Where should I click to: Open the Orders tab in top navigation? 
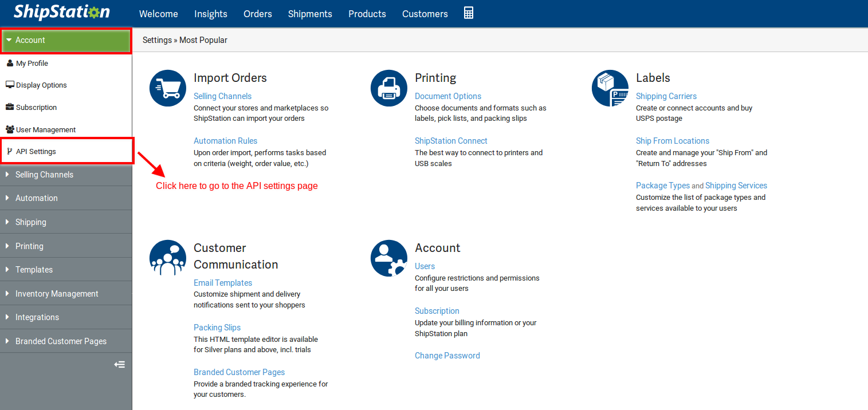point(257,14)
